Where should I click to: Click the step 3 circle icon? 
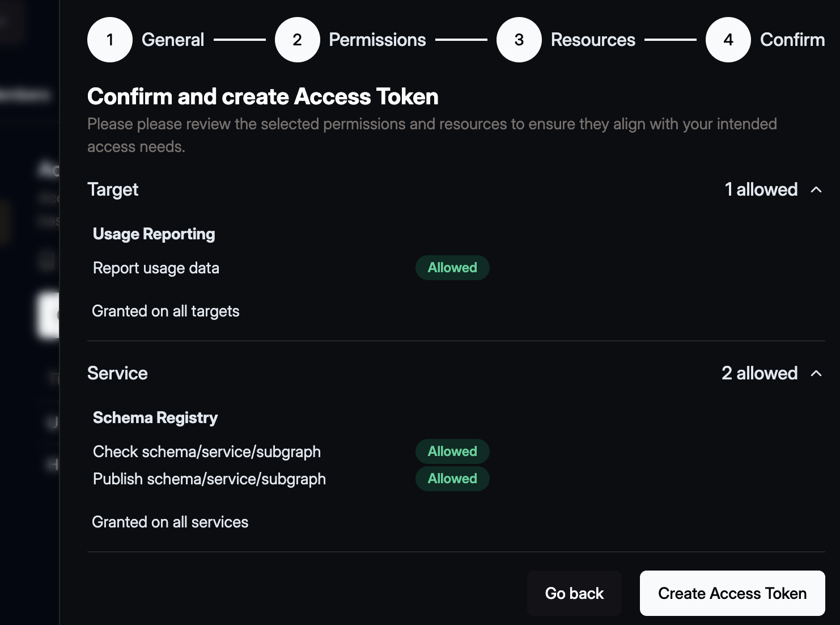(x=519, y=39)
